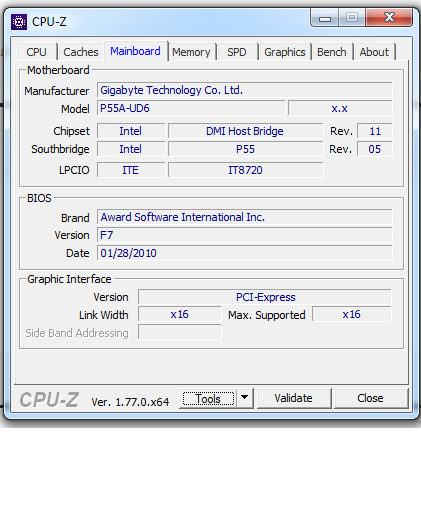The image size is (421, 524).
Task: Close the window with the red X
Action: [x=389, y=17]
